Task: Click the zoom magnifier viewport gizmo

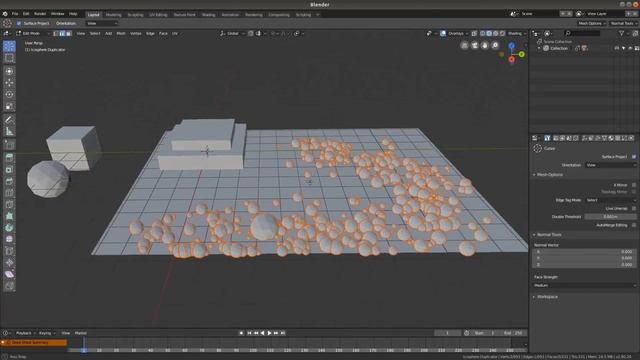Action: [x=495, y=45]
